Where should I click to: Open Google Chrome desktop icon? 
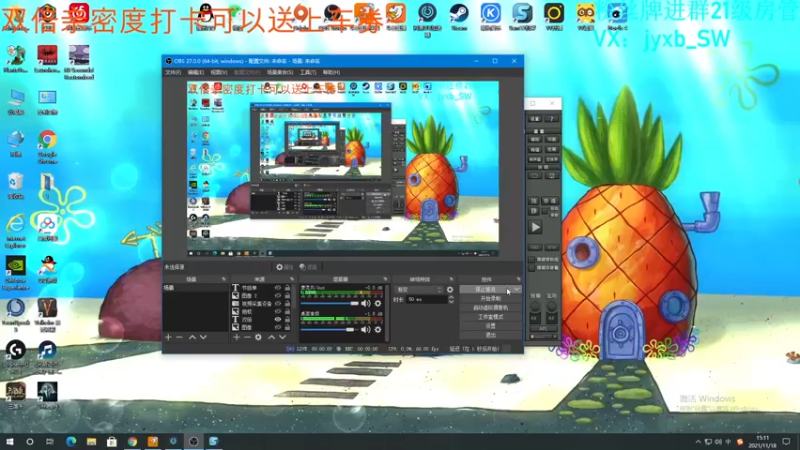pyautogui.click(x=47, y=146)
